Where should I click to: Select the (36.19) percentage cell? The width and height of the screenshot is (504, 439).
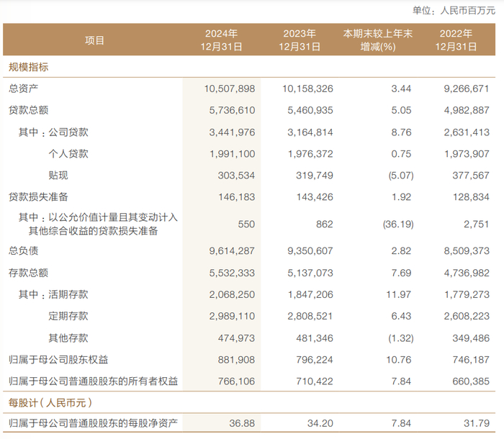point(398,224)
